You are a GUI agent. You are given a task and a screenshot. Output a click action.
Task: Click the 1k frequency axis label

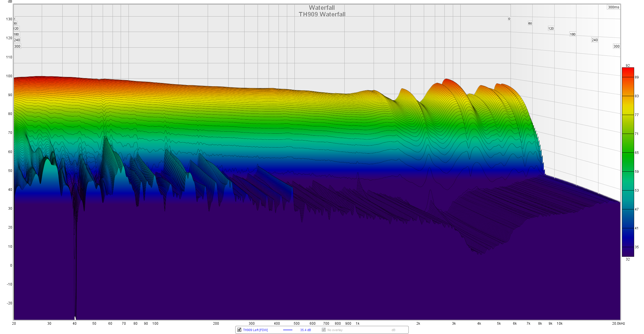(357, 324)
